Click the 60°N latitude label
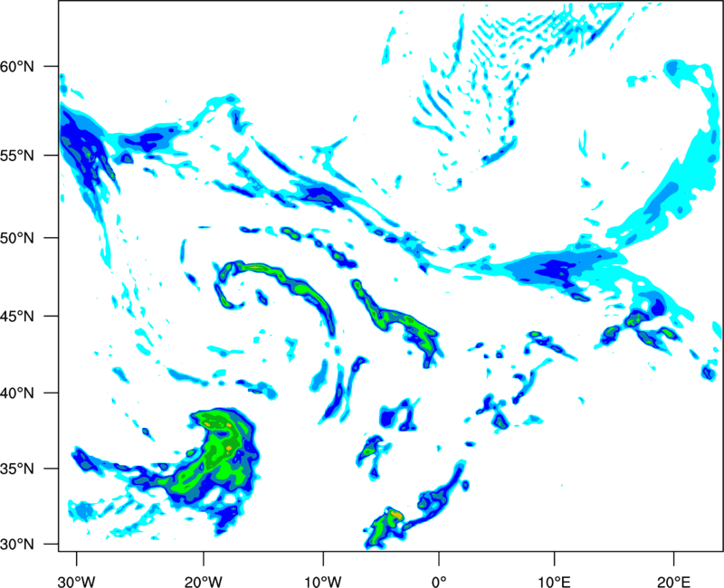 [x=17, y=67]
